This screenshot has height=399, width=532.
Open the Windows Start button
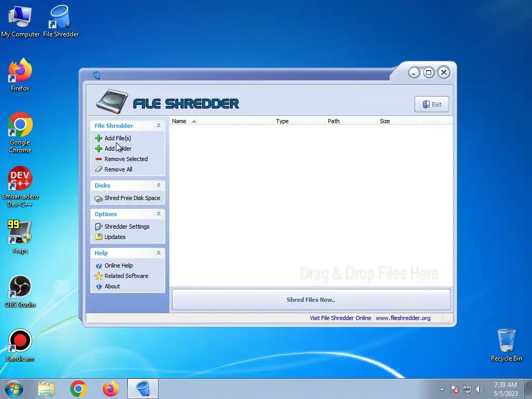click(x=14, y=389)
